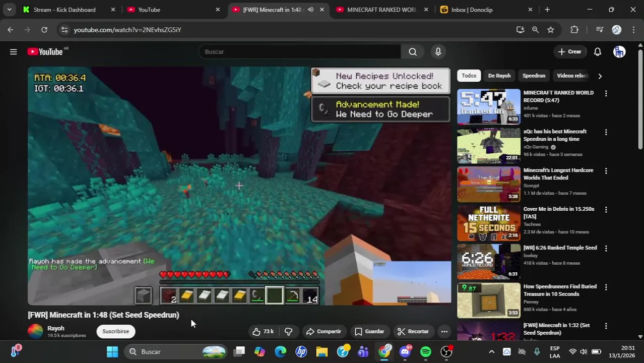Open options menu for the xQc Minecraft video

(606, 132)
